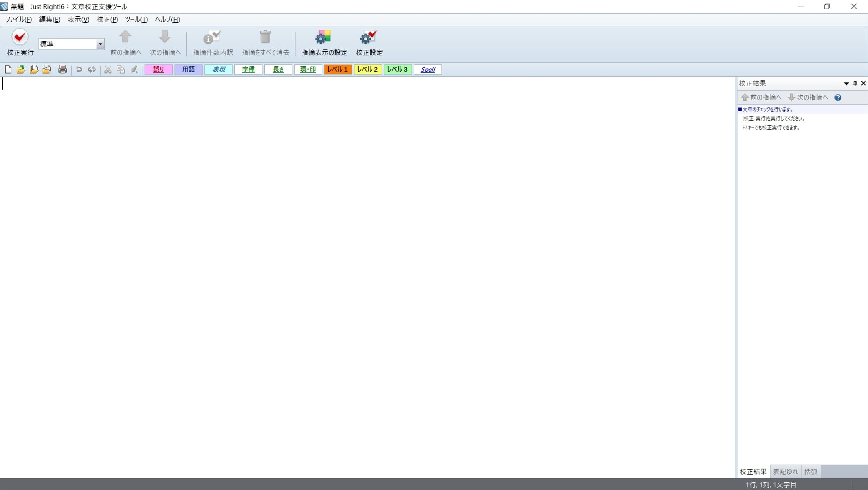Image resolution: width=868 pixels, height=490 pixels.
Task: Click the cursor position status 1行, 1列, 1文字目
Action: pyautogui.click(x=771, y=485)
